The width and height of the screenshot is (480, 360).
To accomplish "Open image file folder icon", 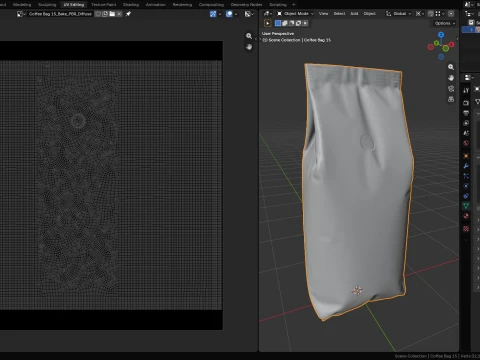I will pyautogui.click(x=112, y=14).
